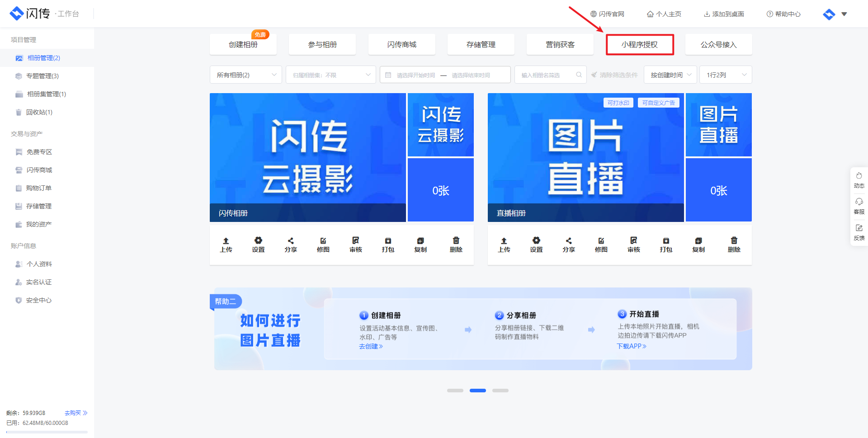Image resolution: width=868 pixels, height=438 pixels.
Task: Open 个人主页 link in header
Action: pos(664,14)
